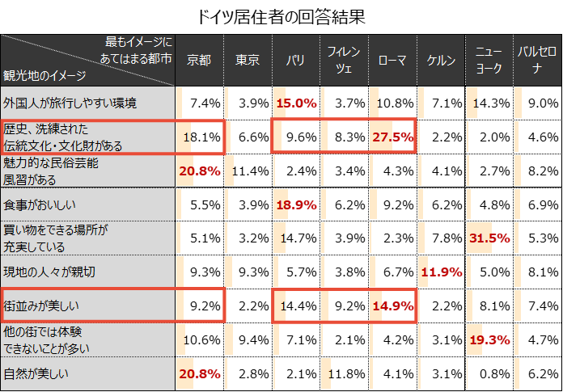Viewport: 563px width, 392px height.
Task: Select the ケルン column header
Action: pyautogui.click(x=441, y=61)
